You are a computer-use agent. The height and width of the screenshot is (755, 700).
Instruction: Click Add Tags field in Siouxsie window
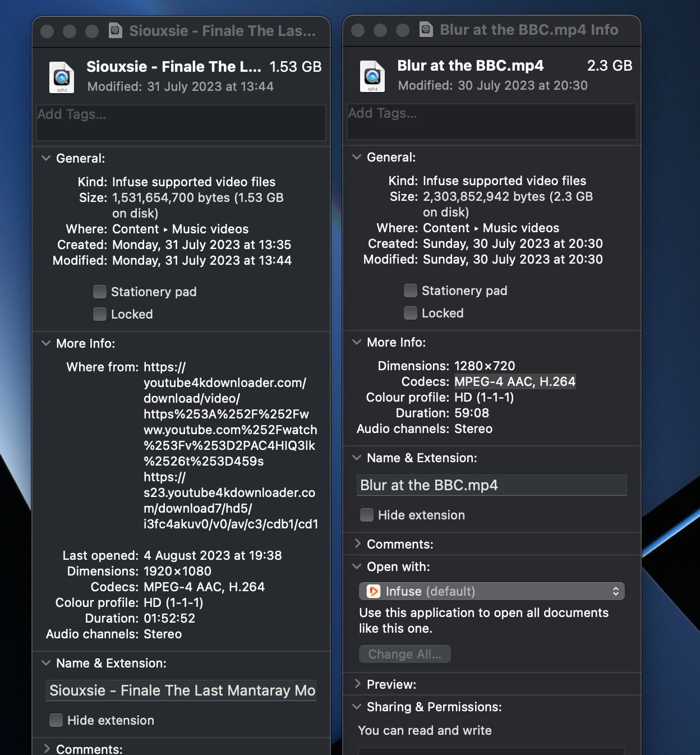click(x=181, y=123)
